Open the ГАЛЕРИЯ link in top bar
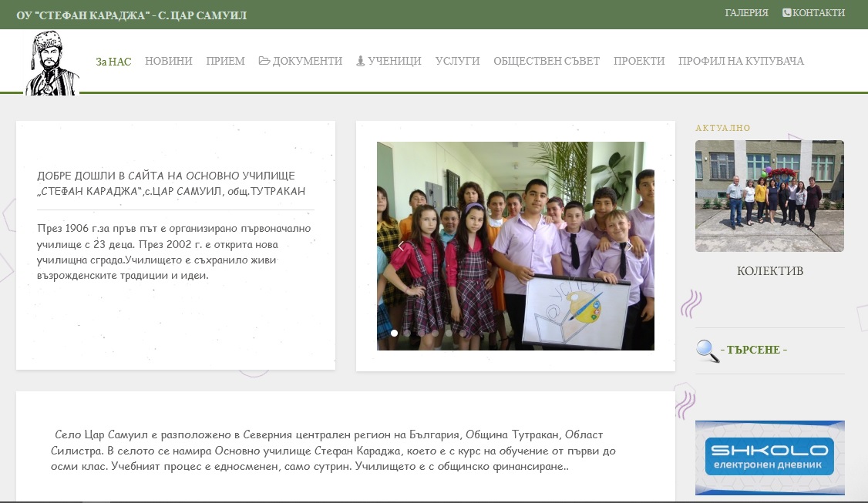 (x=746, y=13)
